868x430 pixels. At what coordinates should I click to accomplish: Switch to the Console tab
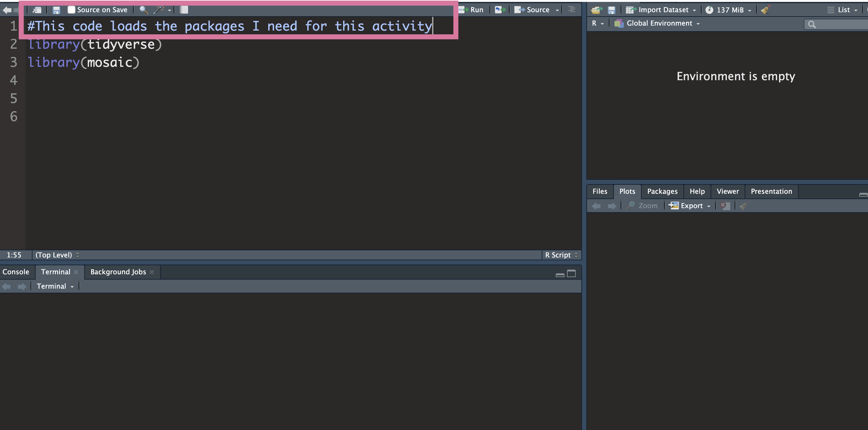(16, 272)
